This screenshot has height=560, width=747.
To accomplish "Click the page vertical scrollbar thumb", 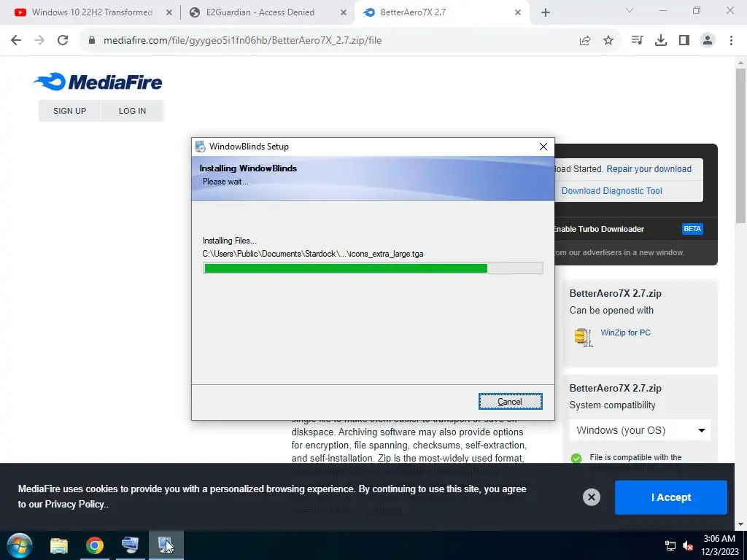I will click(x=741, y=145).
